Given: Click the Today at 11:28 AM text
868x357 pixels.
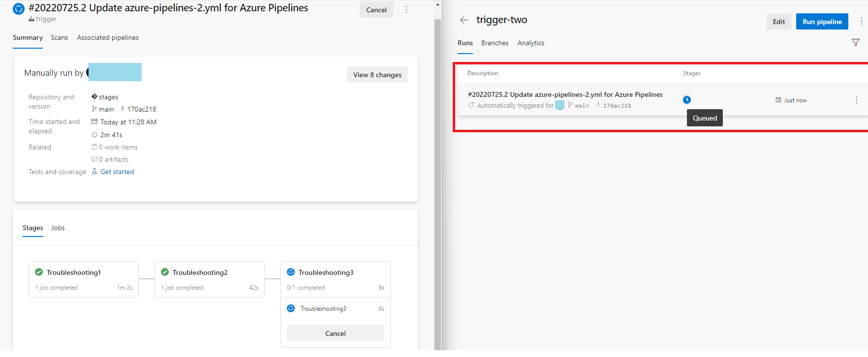Looking at the screenshot, I should [128, 122].
